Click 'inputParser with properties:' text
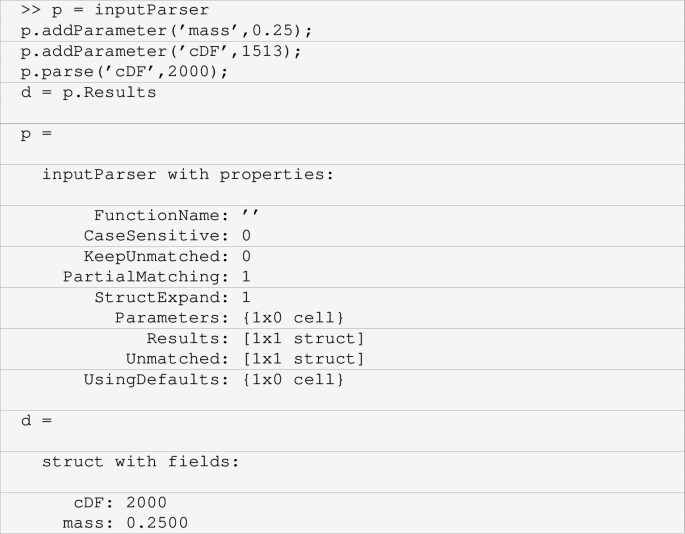Viewport: 685px width, 534px height. pyautogui.click(x=187, y=174)
